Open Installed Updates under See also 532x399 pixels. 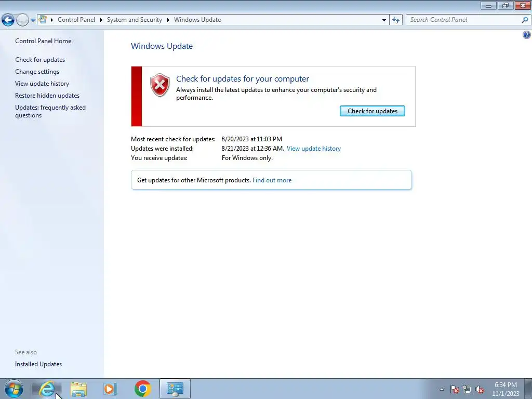(x=38, y=364)
